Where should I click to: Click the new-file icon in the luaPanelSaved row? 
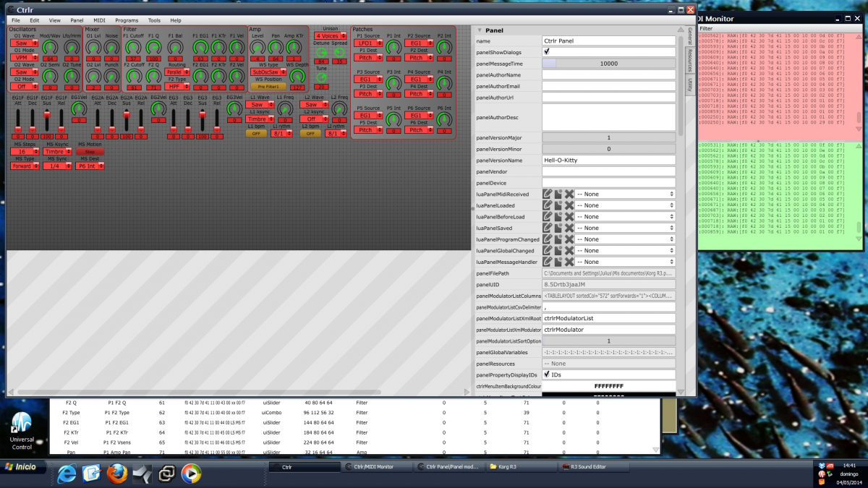[x=558, y=228]
